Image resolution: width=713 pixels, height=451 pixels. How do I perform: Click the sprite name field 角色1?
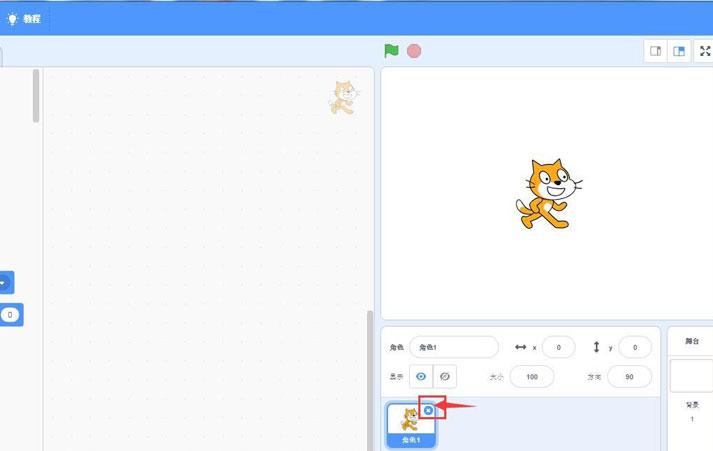[453, 347]
